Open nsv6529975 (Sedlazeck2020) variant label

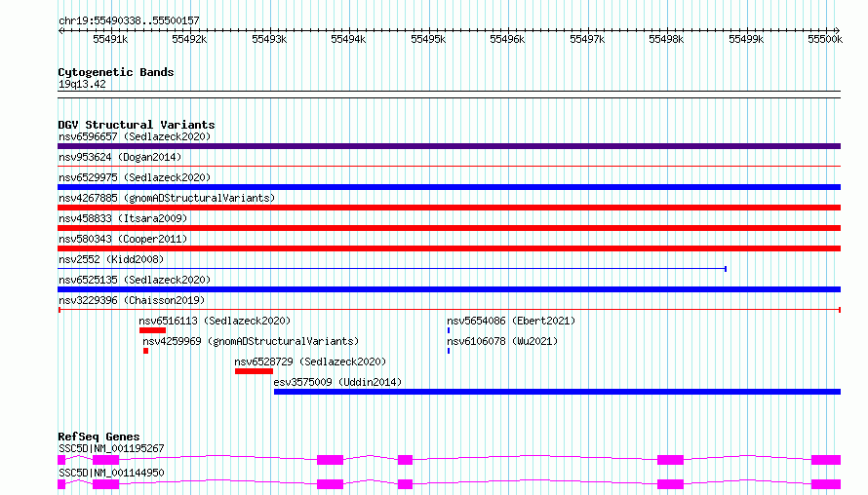point(135,177)
